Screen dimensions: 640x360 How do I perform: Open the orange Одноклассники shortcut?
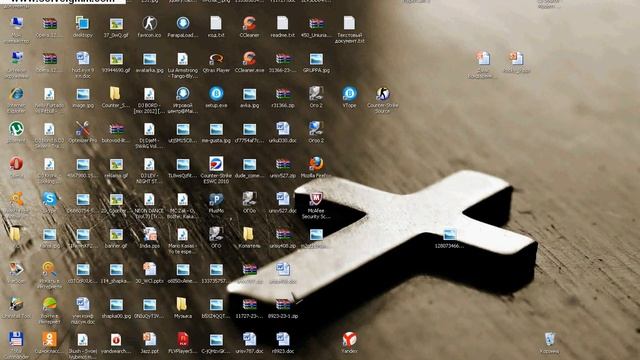[x=49, y=340]
